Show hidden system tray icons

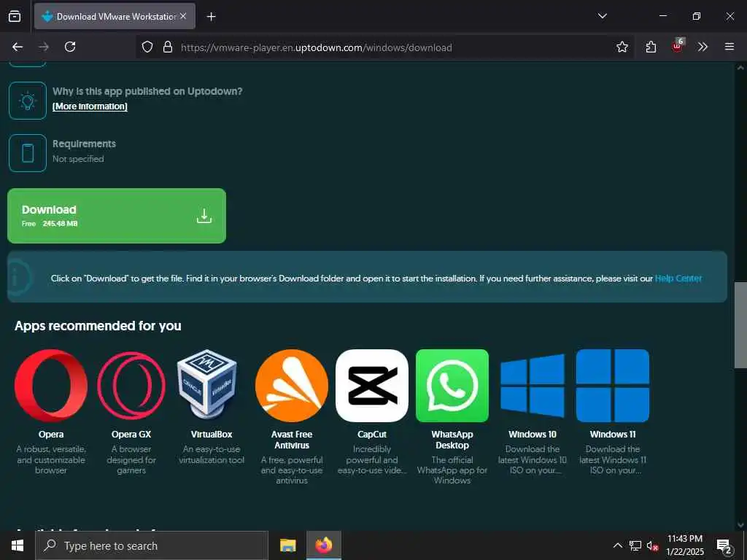617,545
